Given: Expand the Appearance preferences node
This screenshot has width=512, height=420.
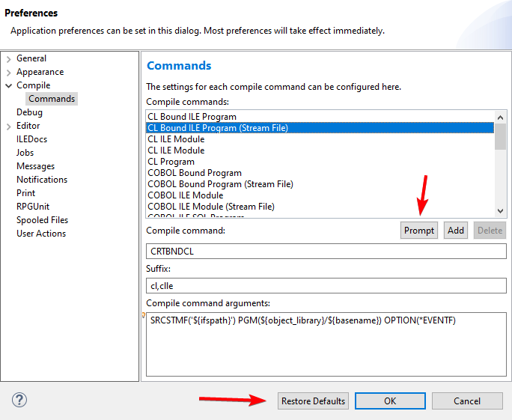Looking at the screenshot, I should [x=8, y=73].
